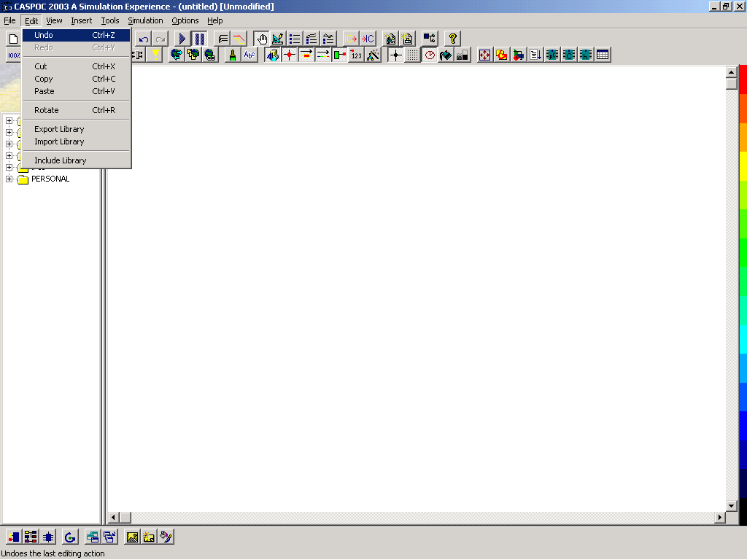Click the undo arrow toolbar icon

[x=144, y=39]
